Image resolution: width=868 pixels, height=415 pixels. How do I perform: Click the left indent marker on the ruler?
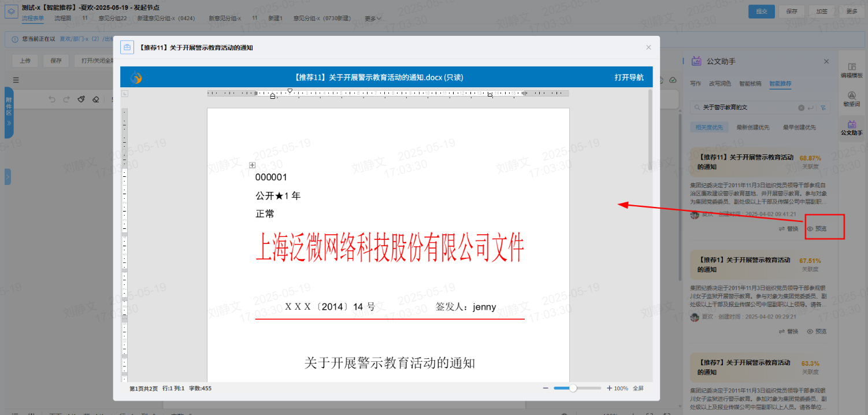[273, 96]
